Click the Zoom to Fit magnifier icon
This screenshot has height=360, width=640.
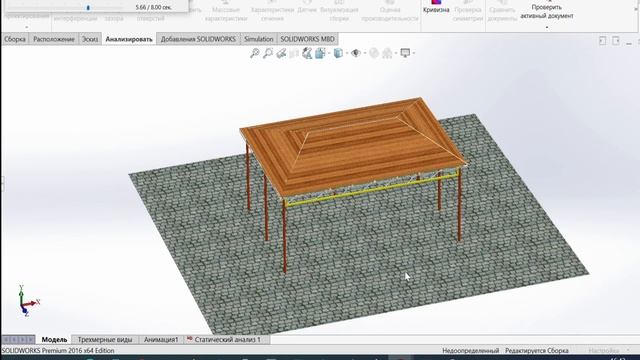click(x=254, y=53)
